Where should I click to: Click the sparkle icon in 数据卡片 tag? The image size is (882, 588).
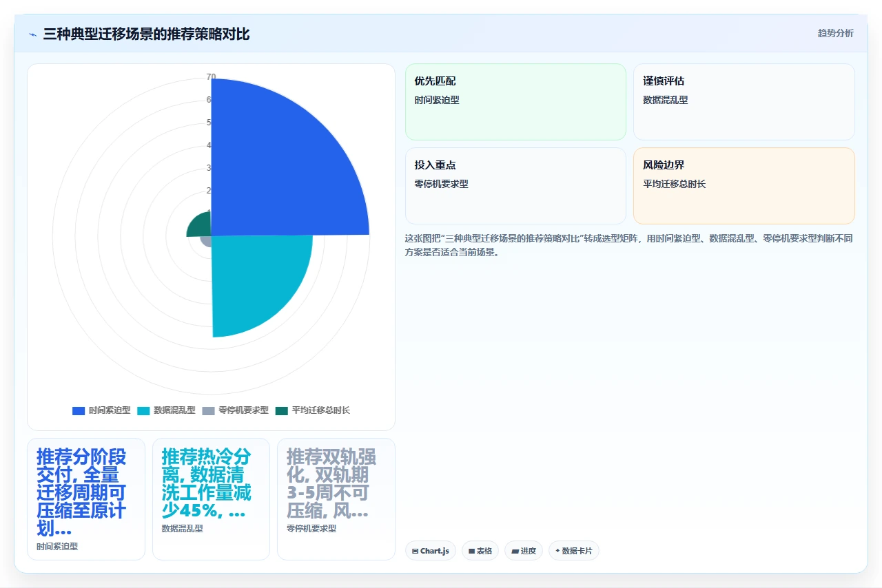click(557, 551)
